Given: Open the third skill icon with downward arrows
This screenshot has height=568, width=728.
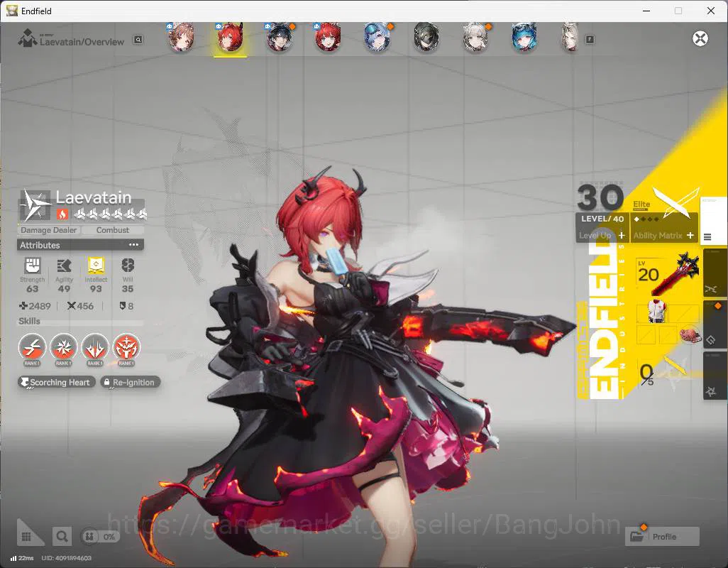Looking at the screenshot, I should [x=95, y=347].
